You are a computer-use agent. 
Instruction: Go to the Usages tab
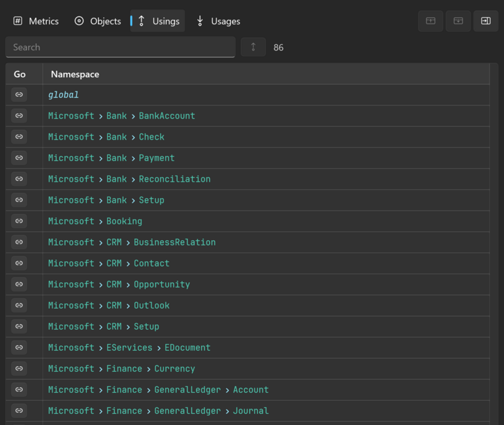pos(218,21)
